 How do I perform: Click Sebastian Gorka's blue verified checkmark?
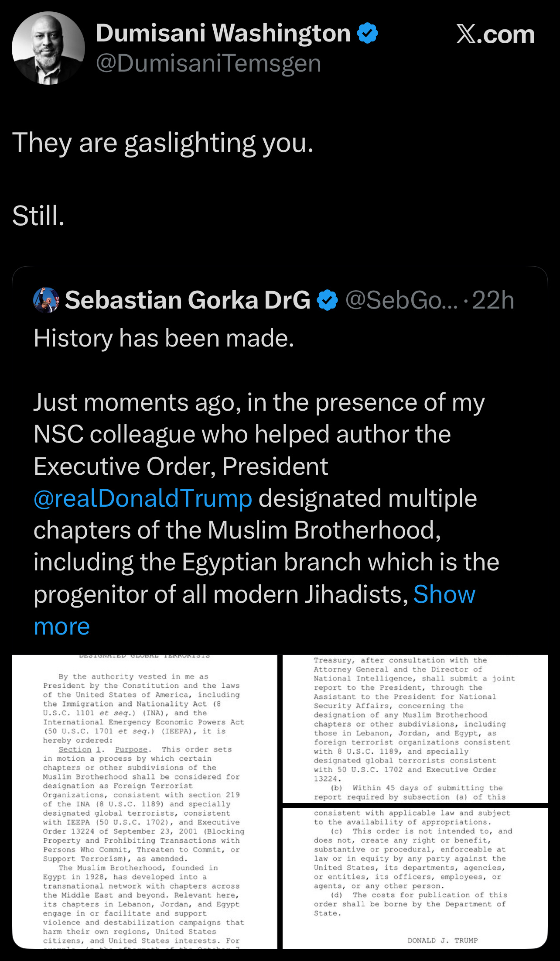tap(327, 300)
